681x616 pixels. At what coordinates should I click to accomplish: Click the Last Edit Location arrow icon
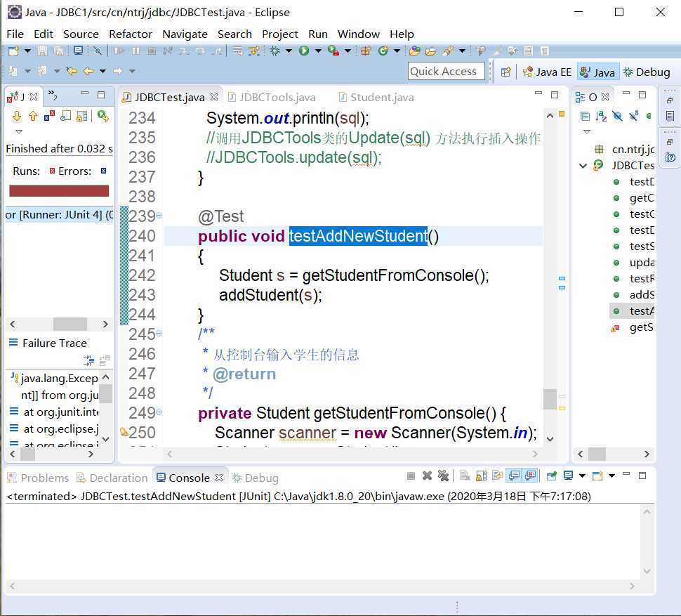[72, 71]
